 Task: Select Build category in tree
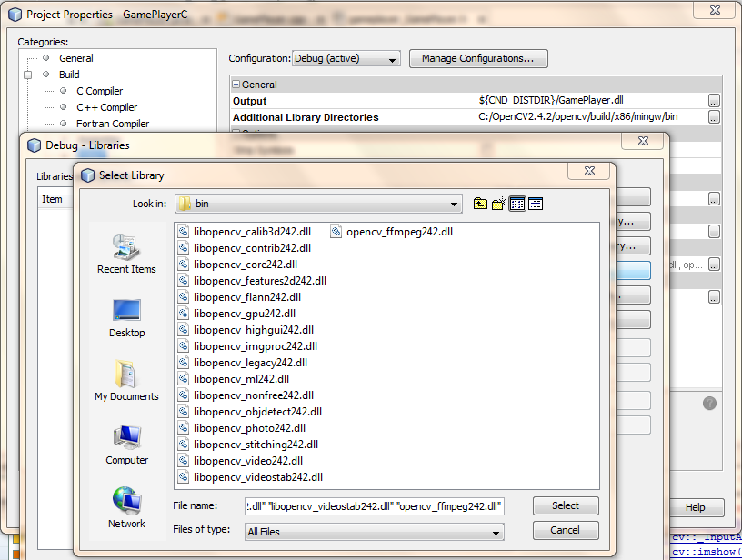(69, 75)
